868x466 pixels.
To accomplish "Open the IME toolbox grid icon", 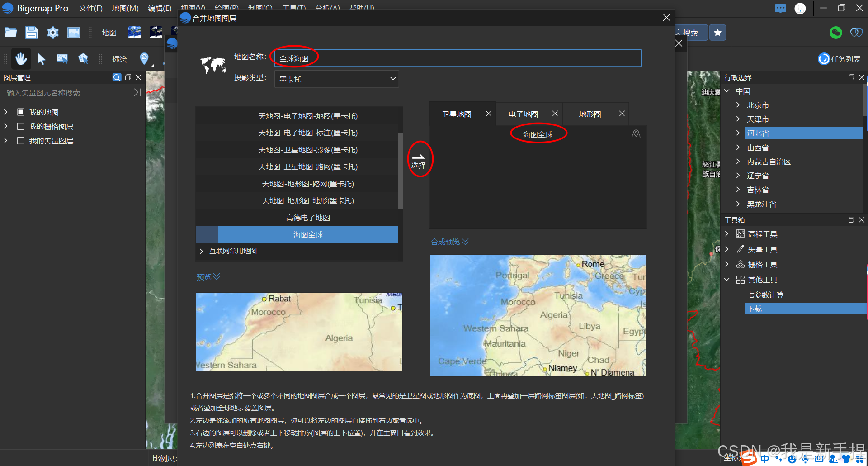I will click(860, 459).
